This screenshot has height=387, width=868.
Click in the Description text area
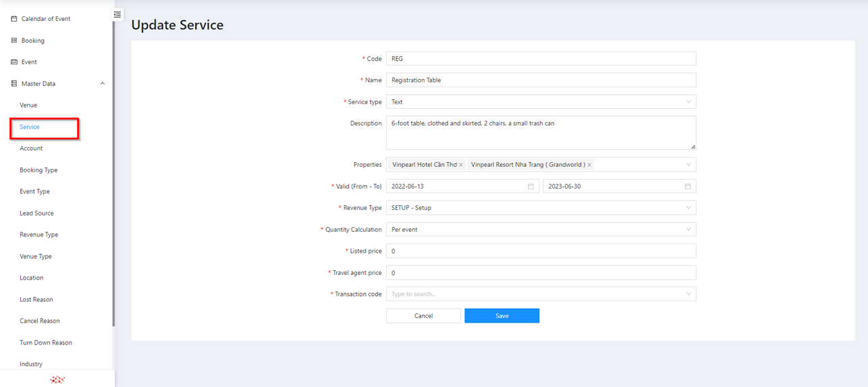pos(541,133)
